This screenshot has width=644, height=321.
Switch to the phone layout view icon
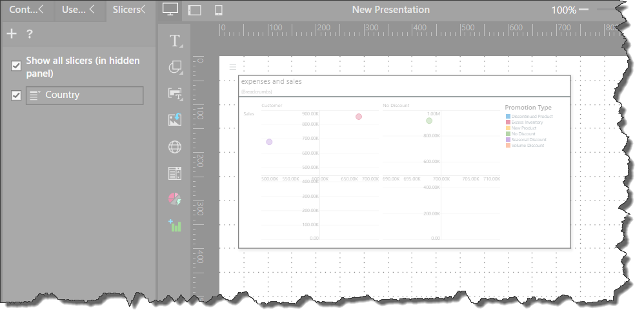219,10
